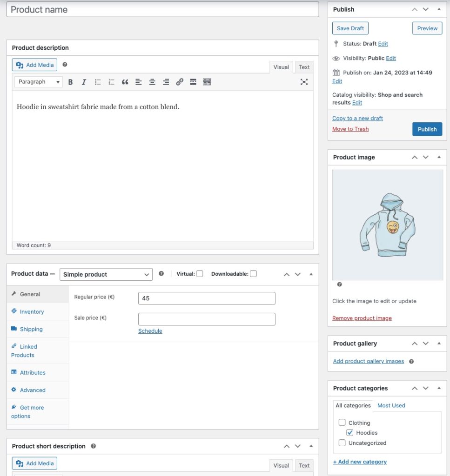Enable the Virtual checkbox
450x476 pixels.
tap(200, 274)
